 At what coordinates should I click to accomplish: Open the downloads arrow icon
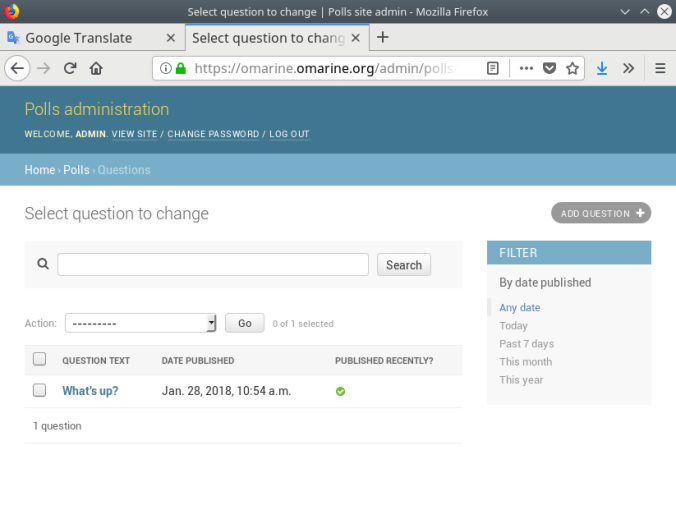pos(602,69)
